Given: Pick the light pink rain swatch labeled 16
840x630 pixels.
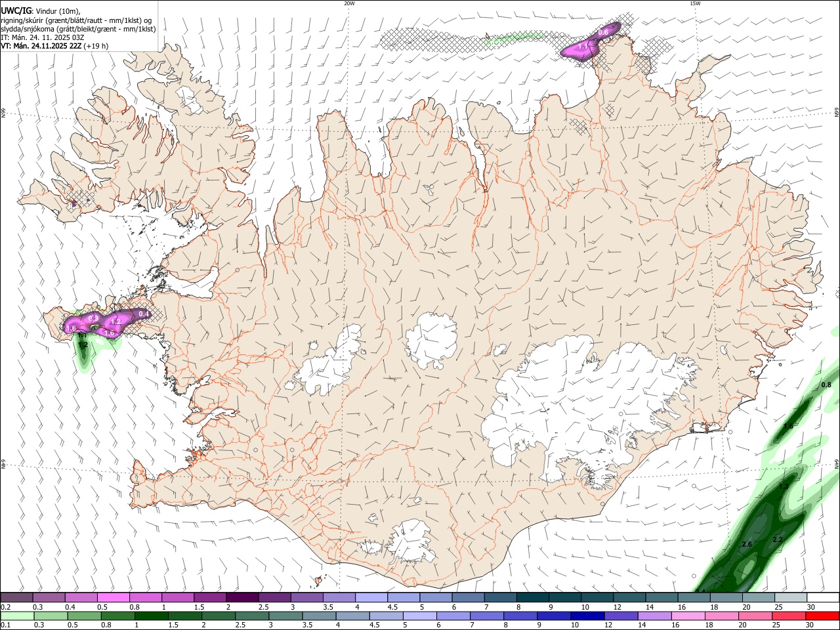Looking at the screenshot, I should (x=688, y=616).
